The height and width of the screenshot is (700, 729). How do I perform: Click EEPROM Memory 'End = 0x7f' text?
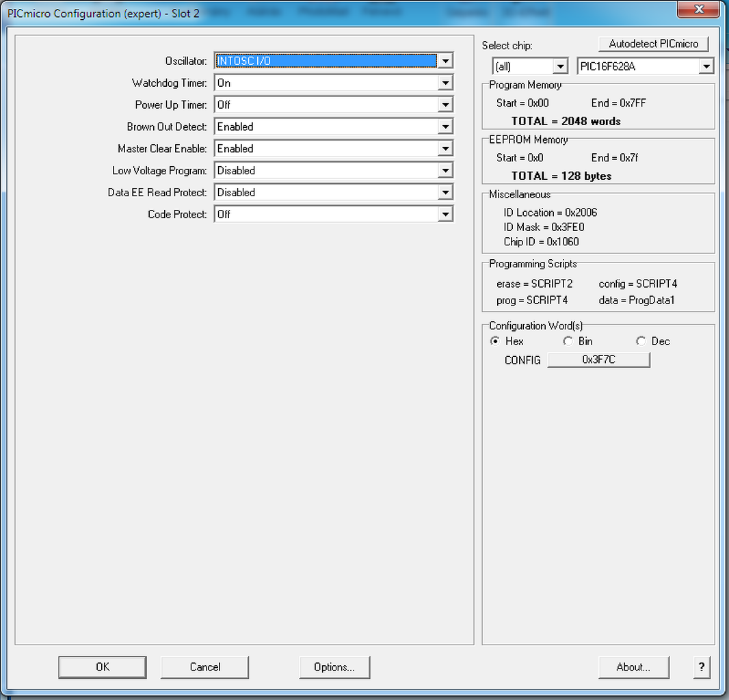(x=615, y=158)
